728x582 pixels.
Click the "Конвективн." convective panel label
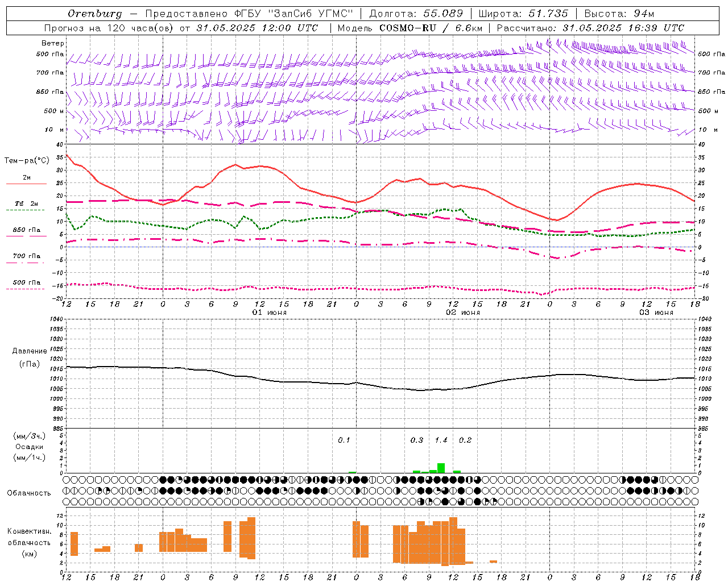(x=29, y=531)
